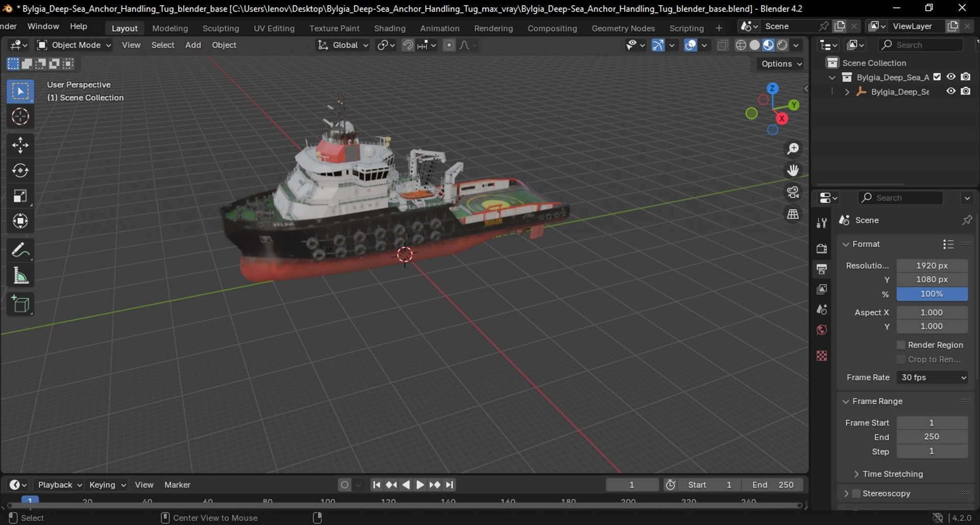Open the viewport Object menu
This screenshot has height=525, width=980.
click(224, 45)
